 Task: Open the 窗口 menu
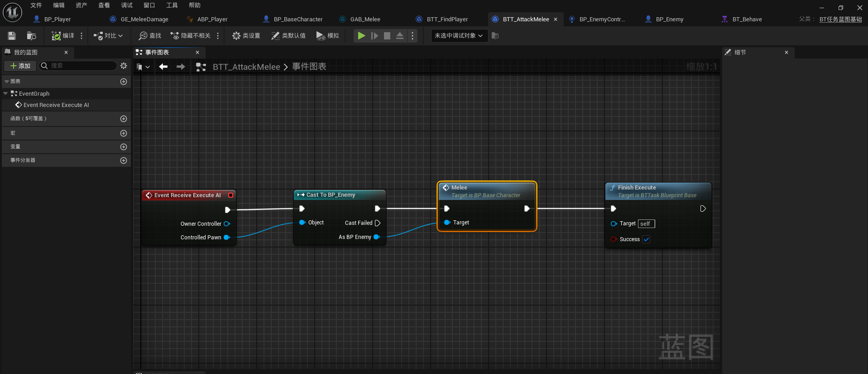pyautogui.click(x=149, y=5)
